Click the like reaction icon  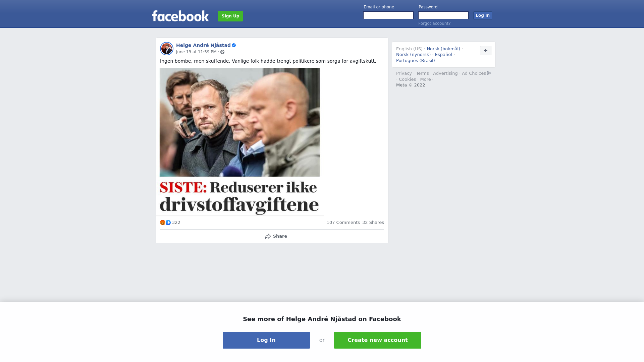coord(168,223)
